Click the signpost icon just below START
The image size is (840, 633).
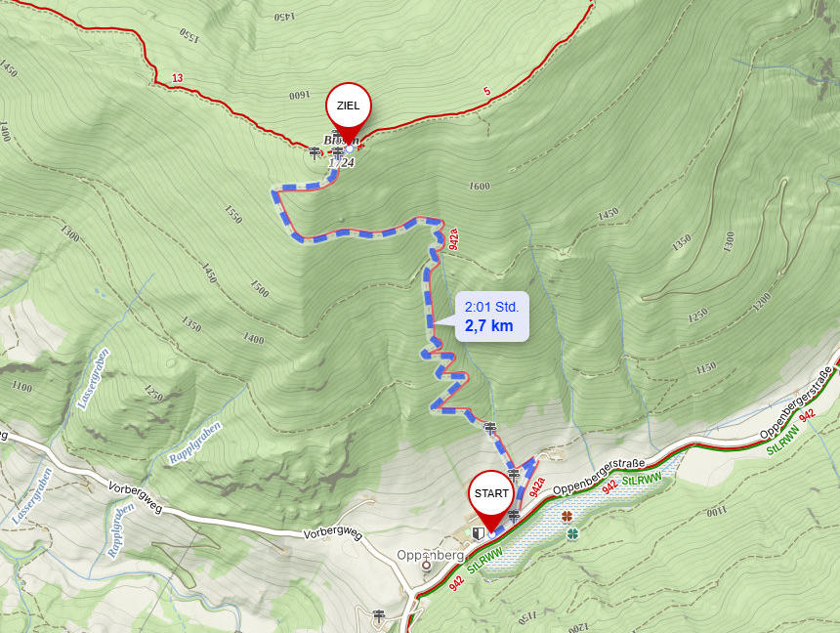click(x=514, y=516)
